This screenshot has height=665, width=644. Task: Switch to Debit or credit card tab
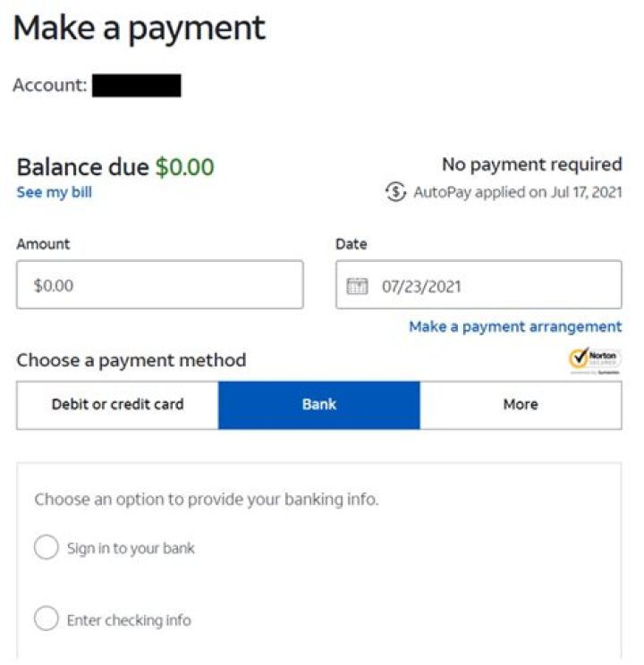[117, 405]
